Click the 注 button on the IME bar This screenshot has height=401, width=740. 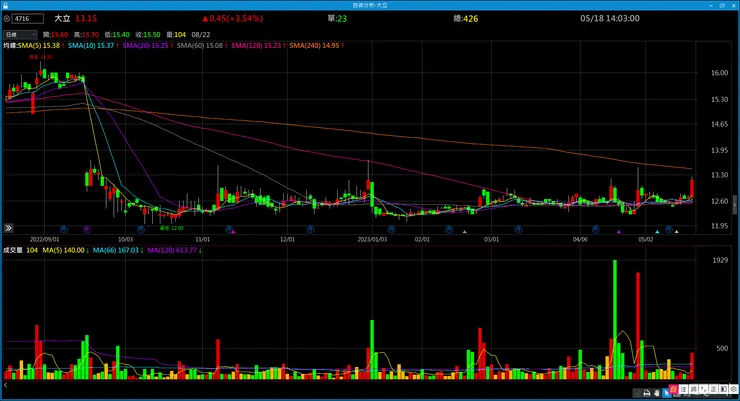coord(684,389)
